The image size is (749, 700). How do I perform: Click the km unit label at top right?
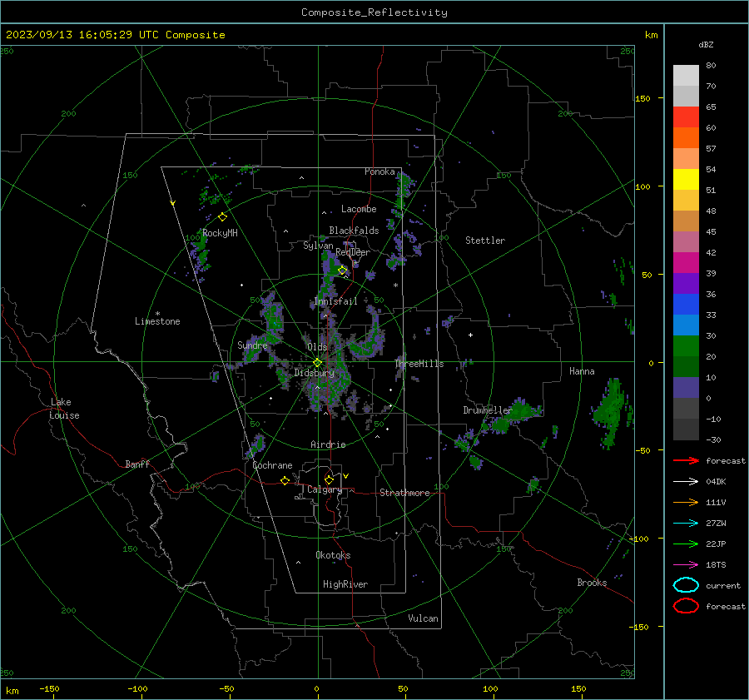[651, 35]
